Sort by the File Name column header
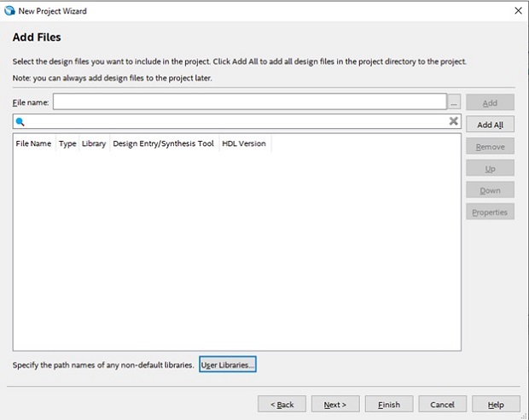 point(33,143)
